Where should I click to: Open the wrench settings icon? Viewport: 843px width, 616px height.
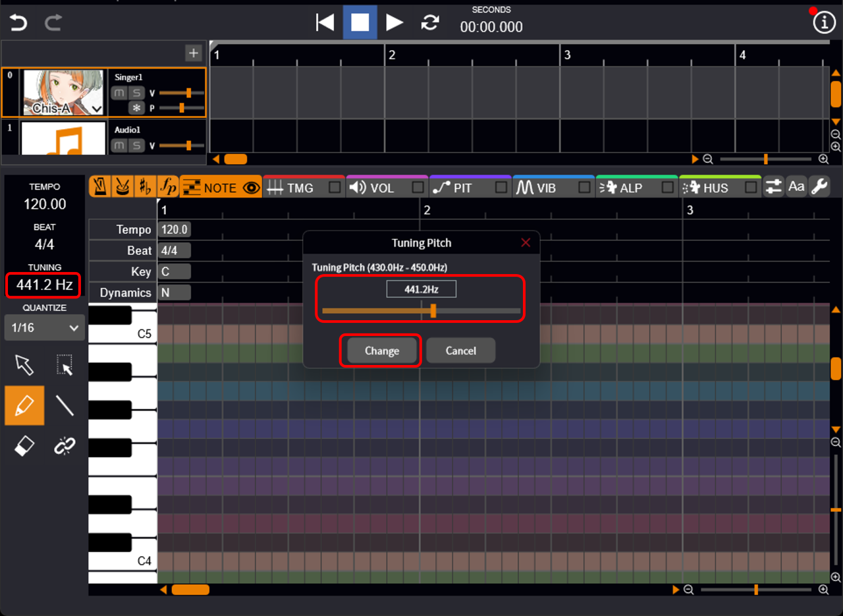(819, 187)
